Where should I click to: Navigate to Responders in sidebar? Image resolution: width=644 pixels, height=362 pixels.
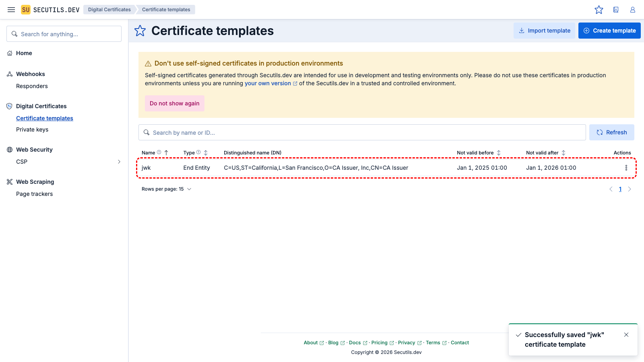(32, 86)
